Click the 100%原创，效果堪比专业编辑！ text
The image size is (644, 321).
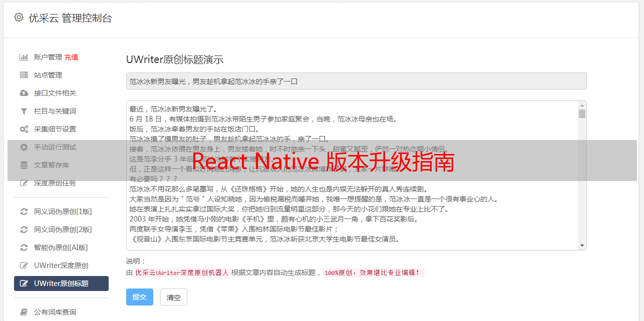pyautogui.click(x=373, y=273)
